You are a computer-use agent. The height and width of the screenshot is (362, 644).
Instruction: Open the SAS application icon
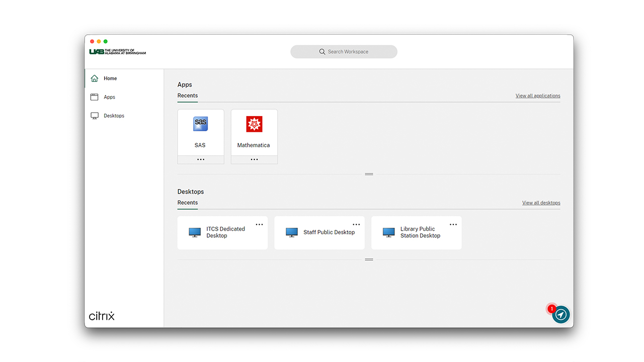(x=201, y=124)
